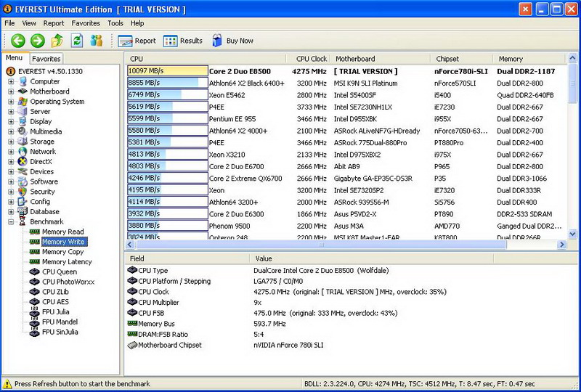This screenshot has width=581, height=392.
Task: Click the Value column header in details
Action: pyautogui.click(x=372, y=258)
